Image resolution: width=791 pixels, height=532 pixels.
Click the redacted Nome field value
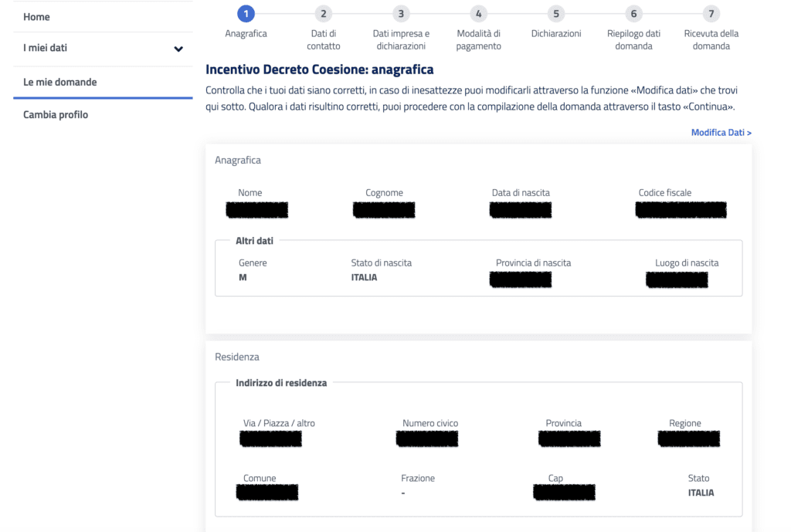point(257,209)
